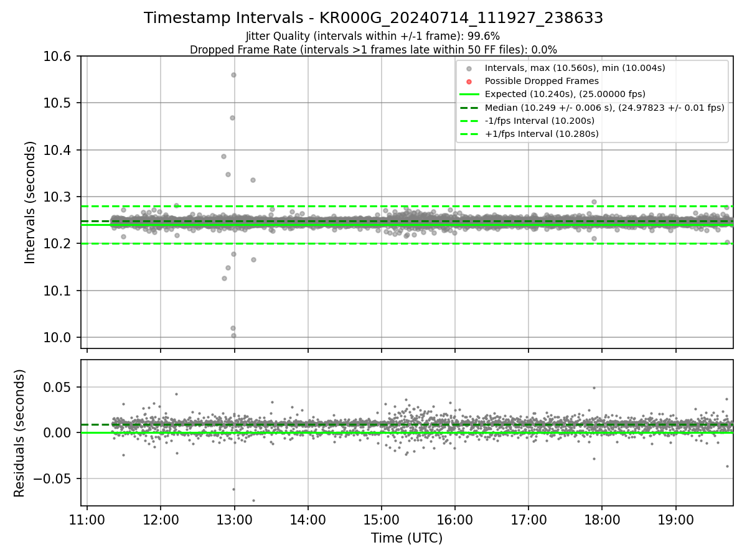Click legend entry 'Possible Dropped Frames'
Image resolution: width=747 pixels, height=560 pixels.
(542, 81)
